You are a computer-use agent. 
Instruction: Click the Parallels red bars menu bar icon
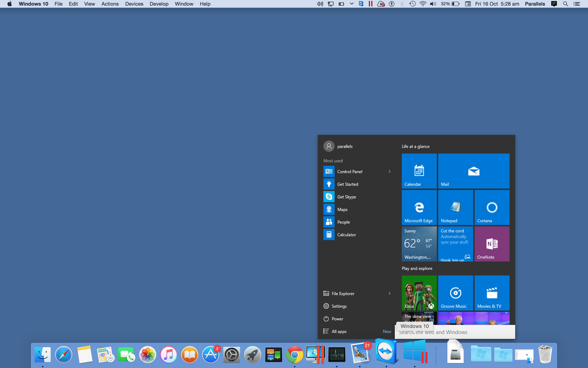pyautogui.click(x=370, y=4)
